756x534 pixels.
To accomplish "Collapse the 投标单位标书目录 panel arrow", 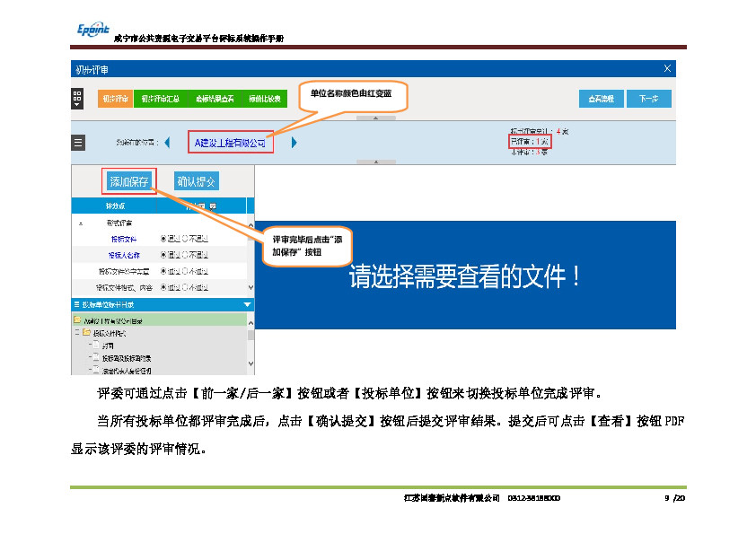I will [x=248, y=305].
